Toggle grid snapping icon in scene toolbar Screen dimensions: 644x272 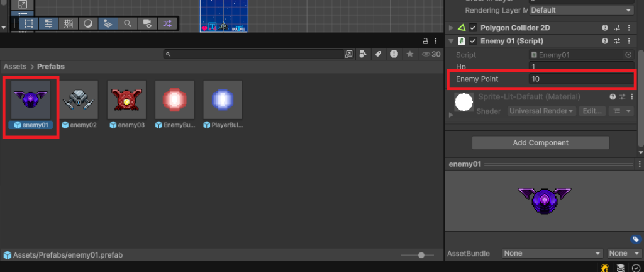68,23
